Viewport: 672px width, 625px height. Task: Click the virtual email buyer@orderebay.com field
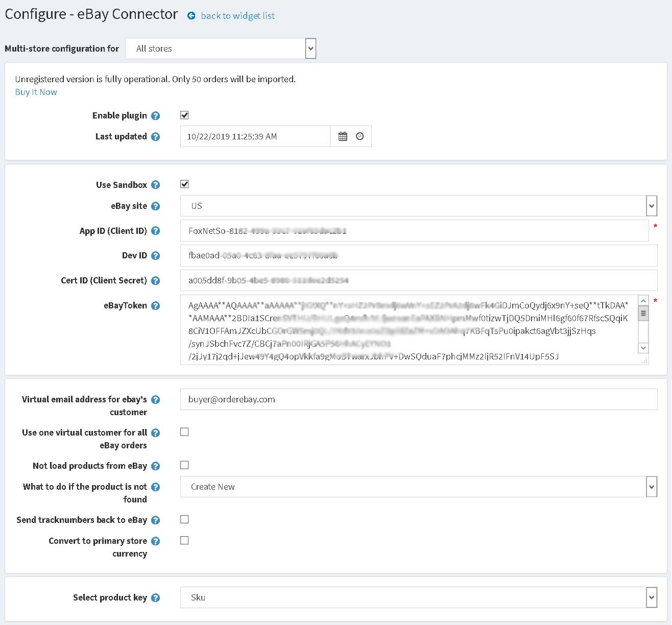(x=419, y=399)
